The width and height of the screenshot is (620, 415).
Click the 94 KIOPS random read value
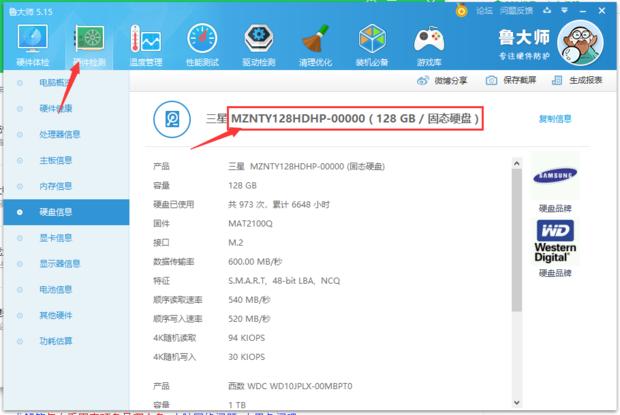(246, 338)
